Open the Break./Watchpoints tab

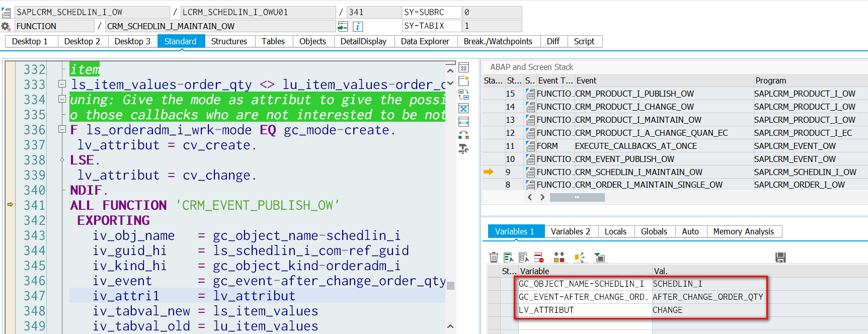tap(498, 41)
